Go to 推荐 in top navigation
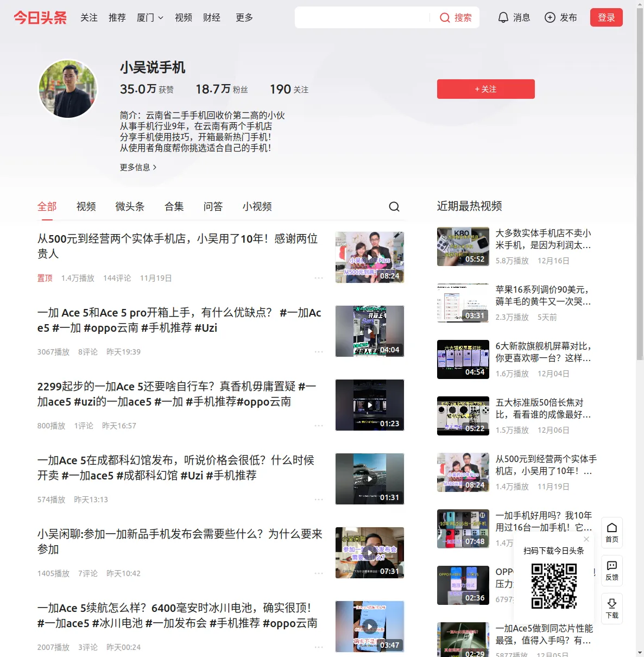This screenshot has height=657, width=644. [x=117, y=17]
